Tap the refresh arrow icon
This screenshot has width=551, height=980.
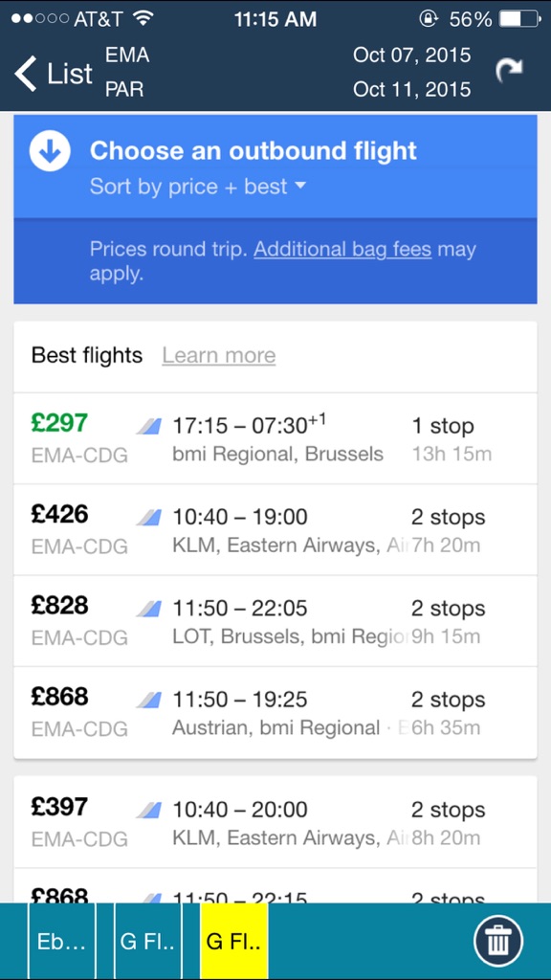coord(509,71)
